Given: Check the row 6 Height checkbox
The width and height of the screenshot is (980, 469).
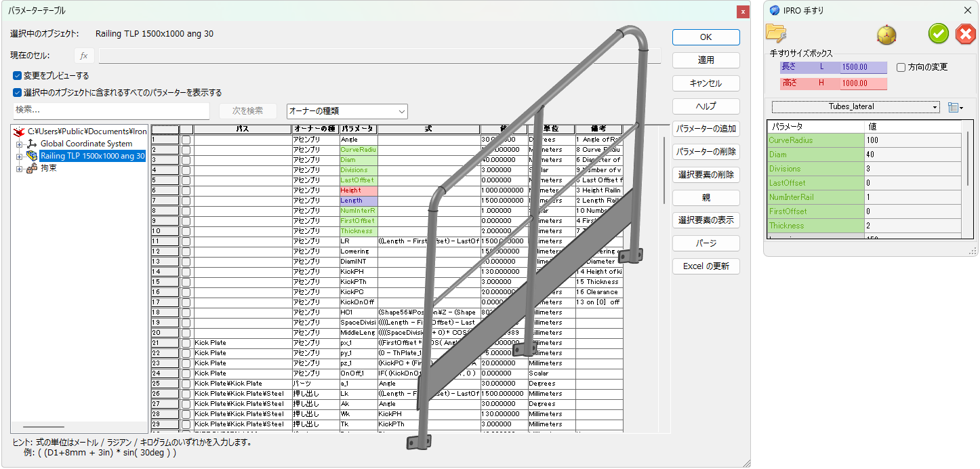Looking at the screenshot, I should (x=186, y=190).
